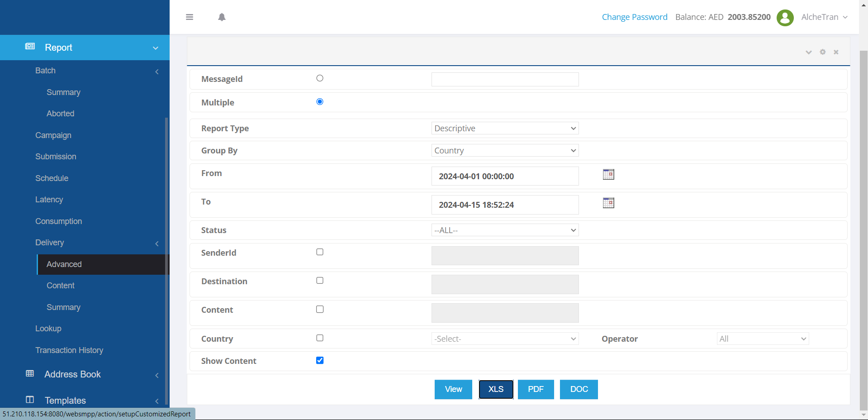Expand the Templates menu
868x420 pixels.
tap(157, 401)
